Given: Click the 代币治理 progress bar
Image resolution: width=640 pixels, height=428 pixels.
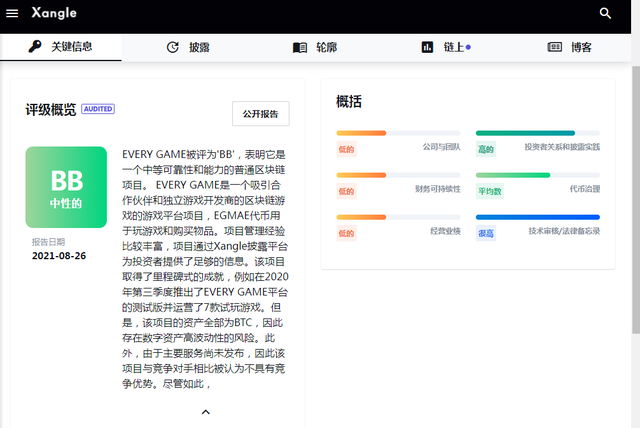Looking at the screenshot, I should tap(538, 175).
